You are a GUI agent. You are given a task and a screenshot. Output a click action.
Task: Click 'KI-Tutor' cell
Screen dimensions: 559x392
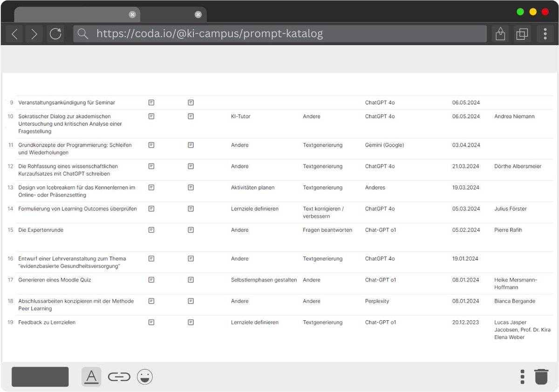click(x=240, y=116)
